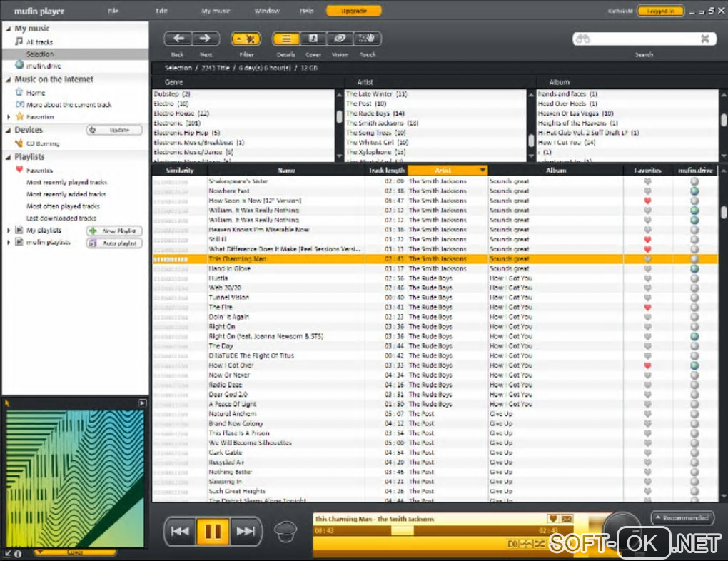
Task: Click the New Playlist button
Action: click(114, 231)
